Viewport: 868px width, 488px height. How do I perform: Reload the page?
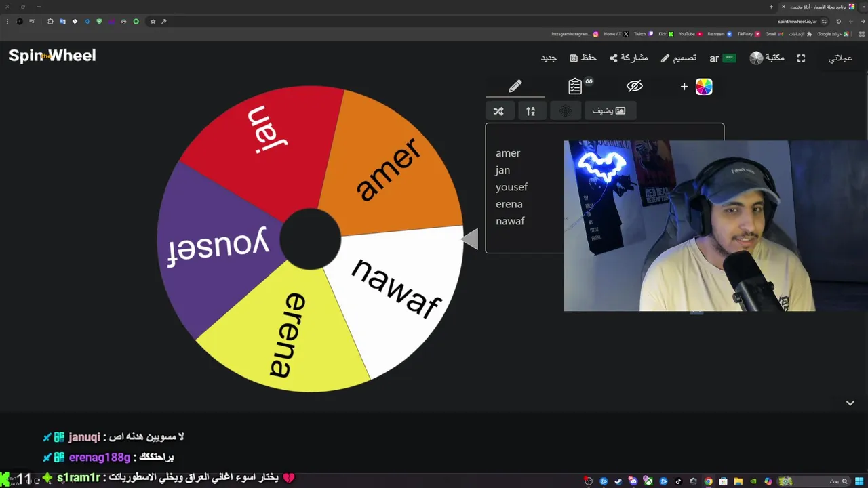click(838, 21)
